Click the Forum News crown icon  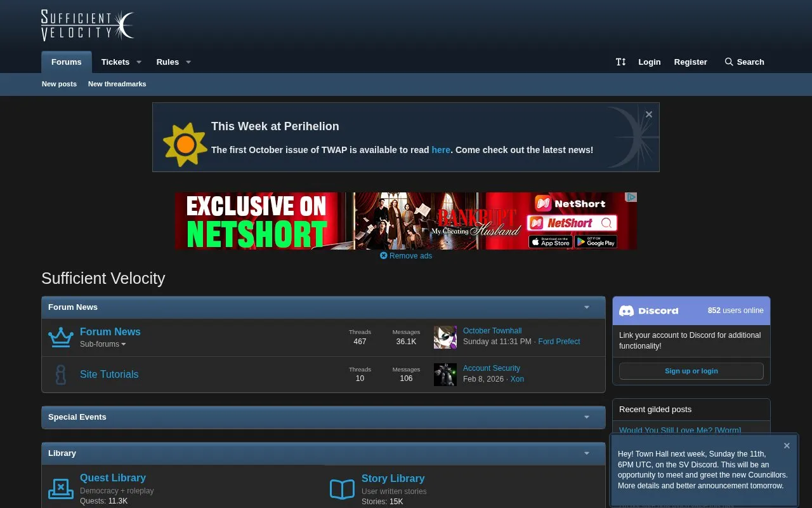pos(61,337)
